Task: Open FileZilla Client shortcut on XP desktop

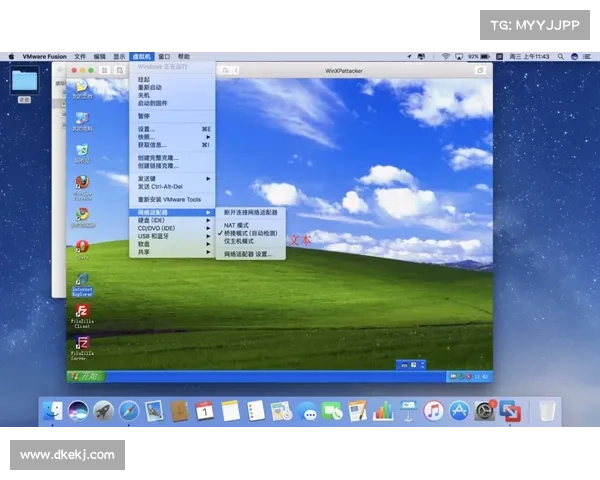Action: 82,316
